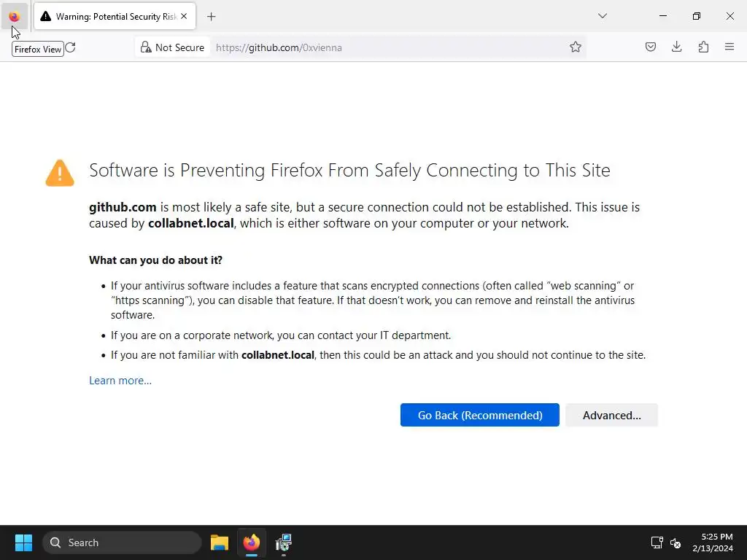Open File Explorer from the taskbar
This screenshot has width=747, height=560.
[x=219, y=542]
